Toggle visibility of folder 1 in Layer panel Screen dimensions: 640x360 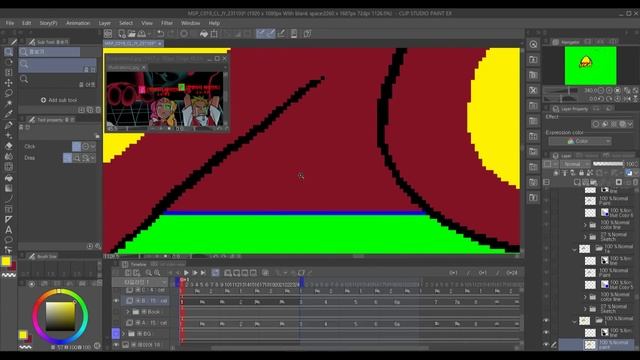click(x=546, y=321)
